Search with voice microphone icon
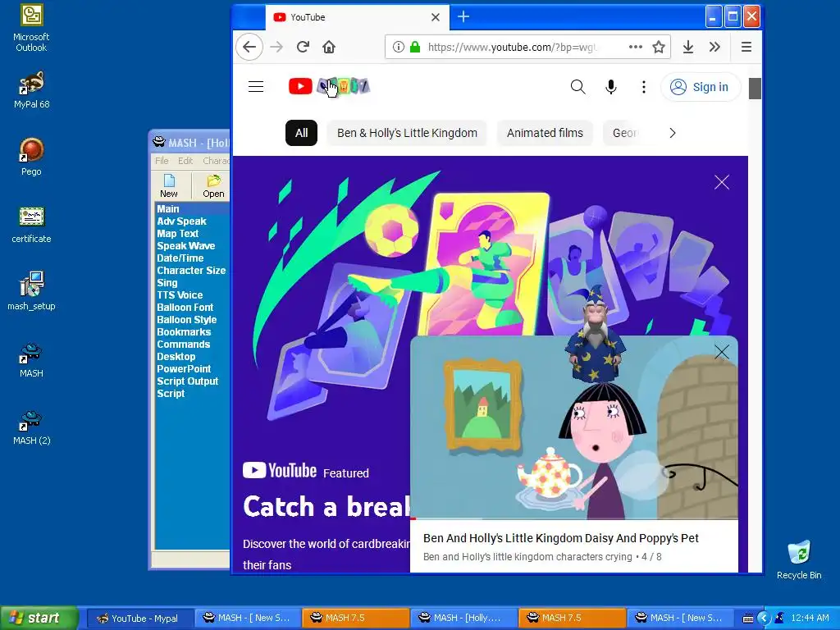The width and height of the screenshot is (840, 630). (x=610, y=87)
